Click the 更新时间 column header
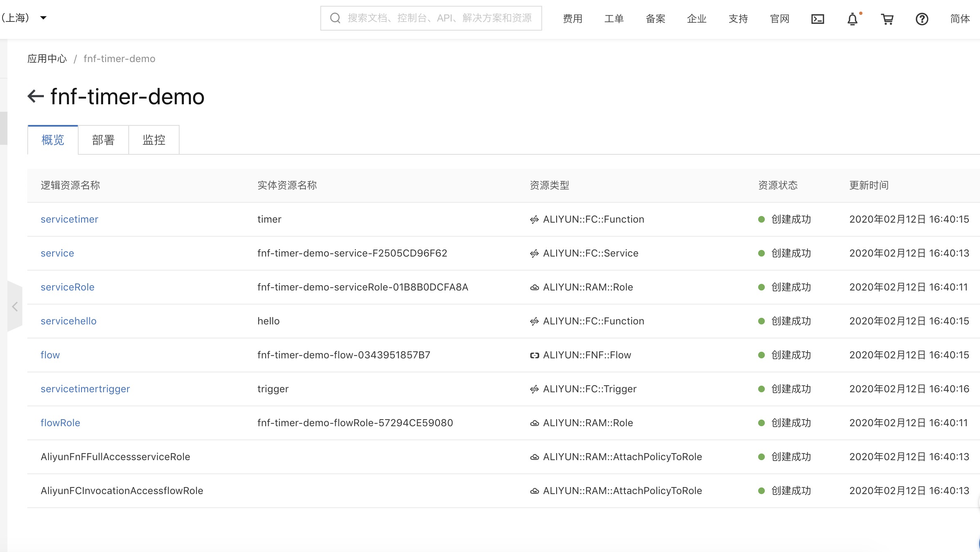The width and height of the screenshot is (980, 552). coord(869,185)
